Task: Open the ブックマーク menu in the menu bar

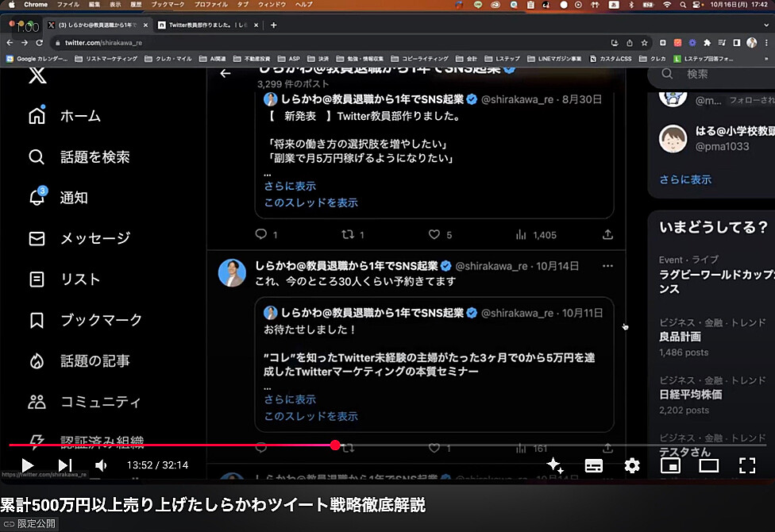Action: (168, 5)
